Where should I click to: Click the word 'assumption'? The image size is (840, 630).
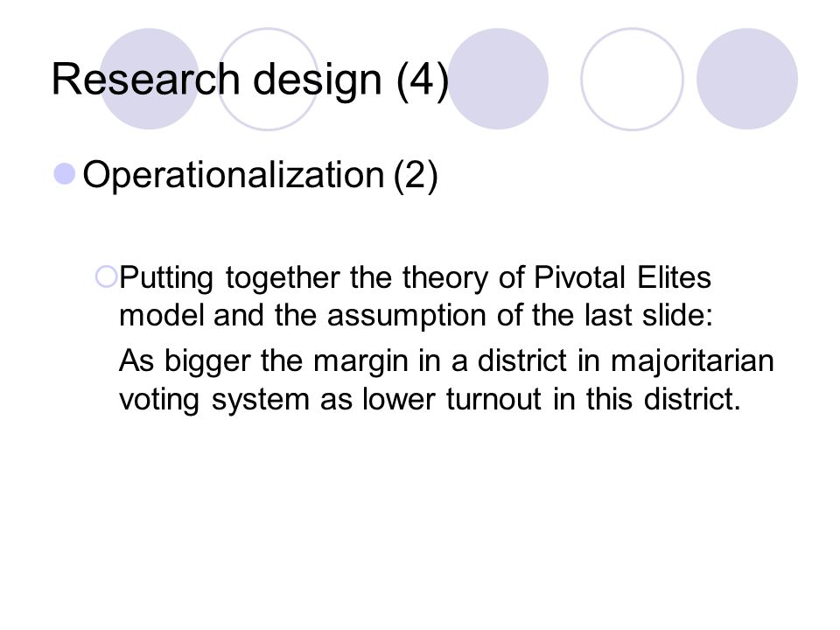tap(407, 316)
